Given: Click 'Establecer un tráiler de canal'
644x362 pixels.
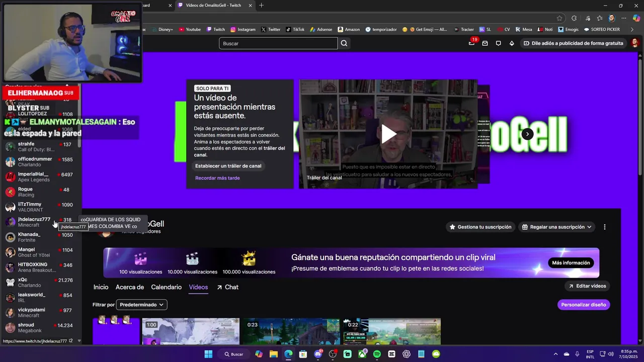Looking at the screenshot, I should [x=228, y=166].
